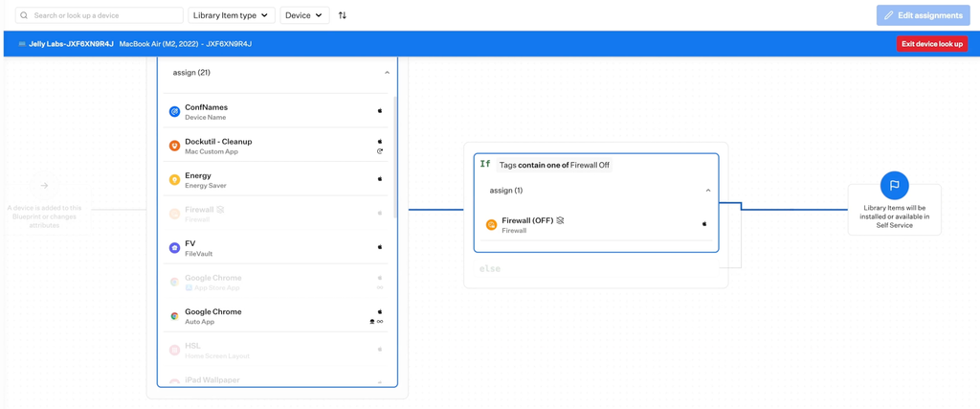Image resolution: width=980 pixels, height=409 pixels.
Task: Click the If condition label
Action: pos(485,165)
